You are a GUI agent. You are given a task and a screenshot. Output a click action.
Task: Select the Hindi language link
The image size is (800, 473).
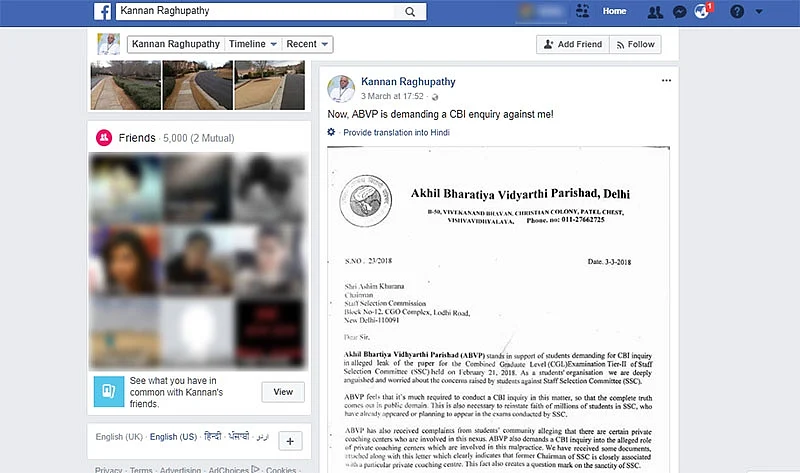click(x=213, y=436)
